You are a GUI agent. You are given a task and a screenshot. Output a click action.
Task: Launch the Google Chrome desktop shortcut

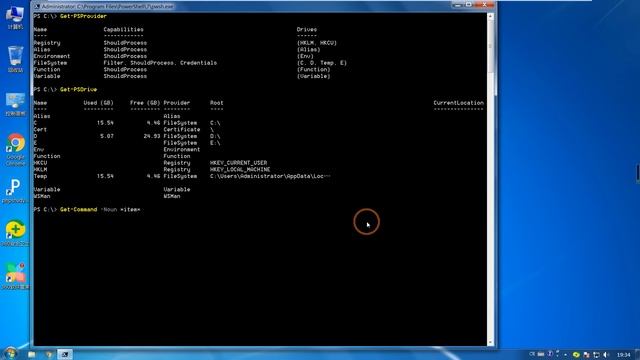(x=16, y=149)
